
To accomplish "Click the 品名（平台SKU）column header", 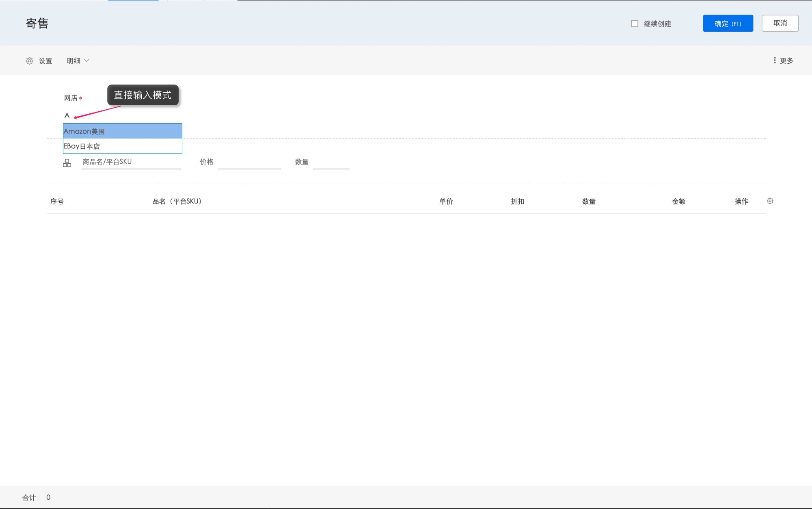I will pyautogui.click(x=177, y=201).
